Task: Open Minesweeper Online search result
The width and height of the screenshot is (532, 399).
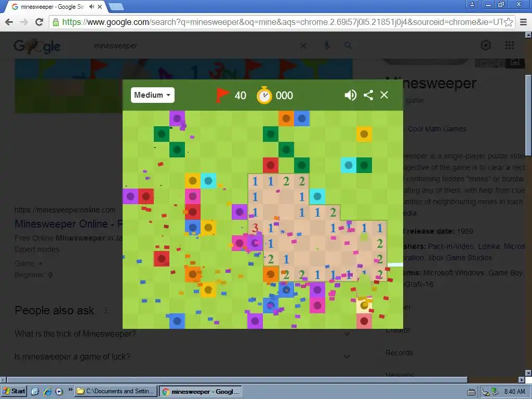Action: pyautogui.click(x=69, y=224)
